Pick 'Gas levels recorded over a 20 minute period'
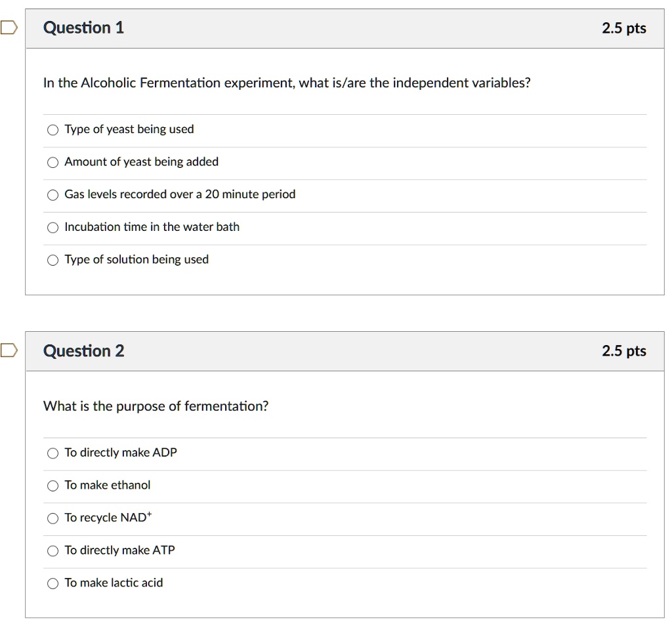Screen dimensions: 672x637 pyautogui.click(x=53, y=195)
